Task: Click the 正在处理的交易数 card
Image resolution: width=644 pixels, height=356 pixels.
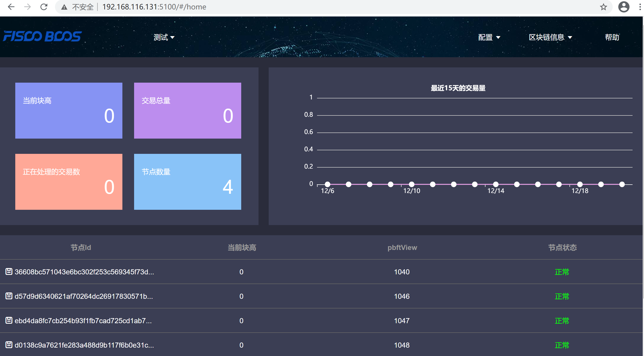Action: click(x=69, y=182)
